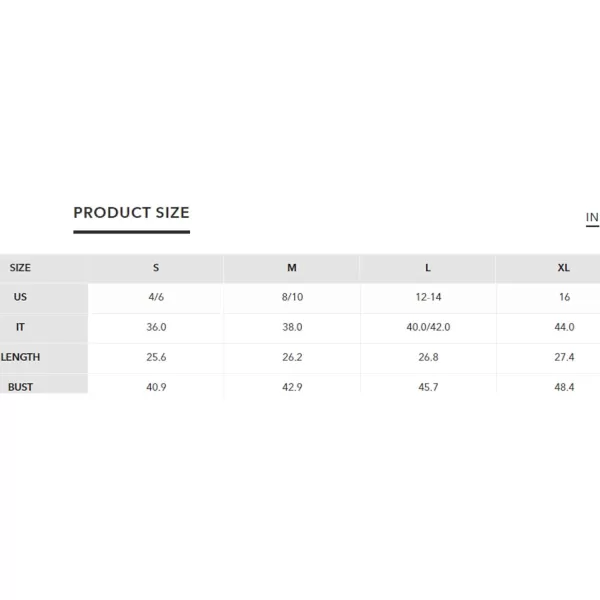
Task: Click the bust value 45.7
Action: pyautogui.click(x=428, y=387)
